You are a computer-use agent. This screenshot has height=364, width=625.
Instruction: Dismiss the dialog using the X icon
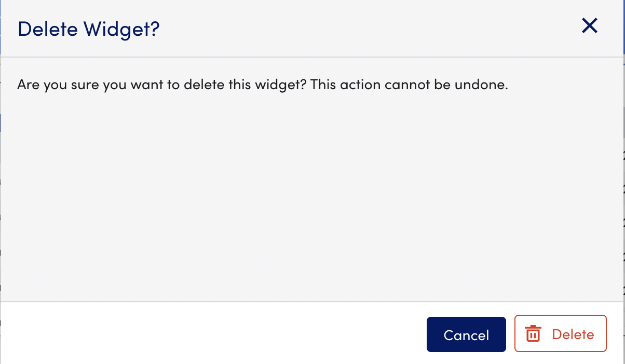tap(589, 25)
